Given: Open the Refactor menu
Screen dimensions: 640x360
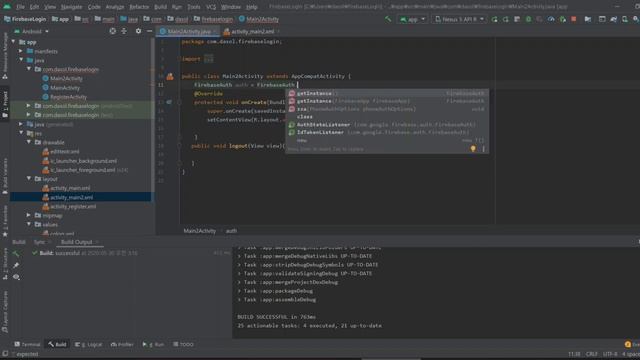Looking at the screenshot, I should point(139,7).
